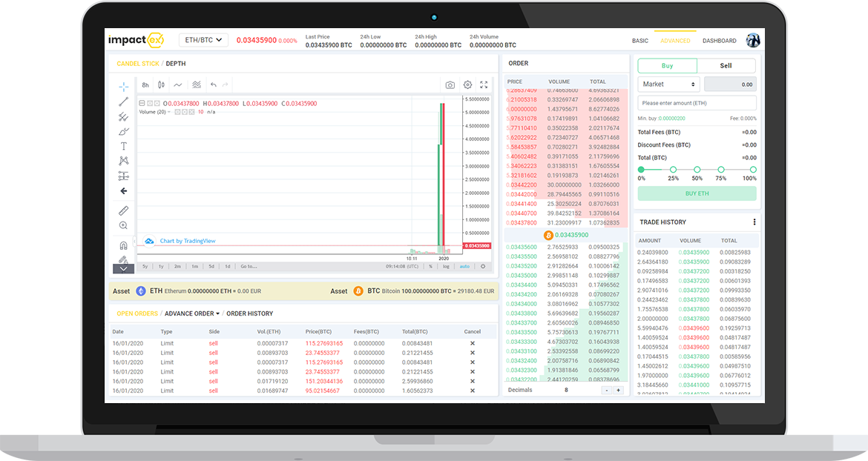Image resolution: width=868 pixels, height=461 pixels.
Task: Activate the zoom in tool
Action: click(x=124, y=225)
